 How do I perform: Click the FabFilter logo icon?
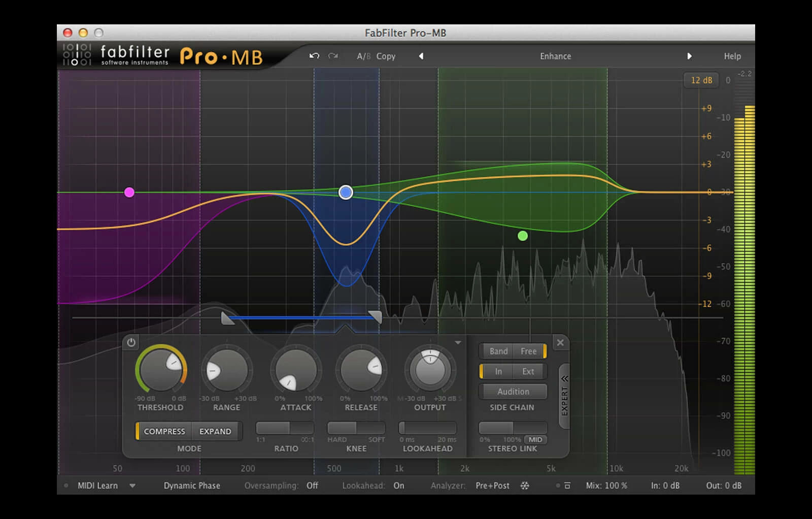(x=77, y=55)
